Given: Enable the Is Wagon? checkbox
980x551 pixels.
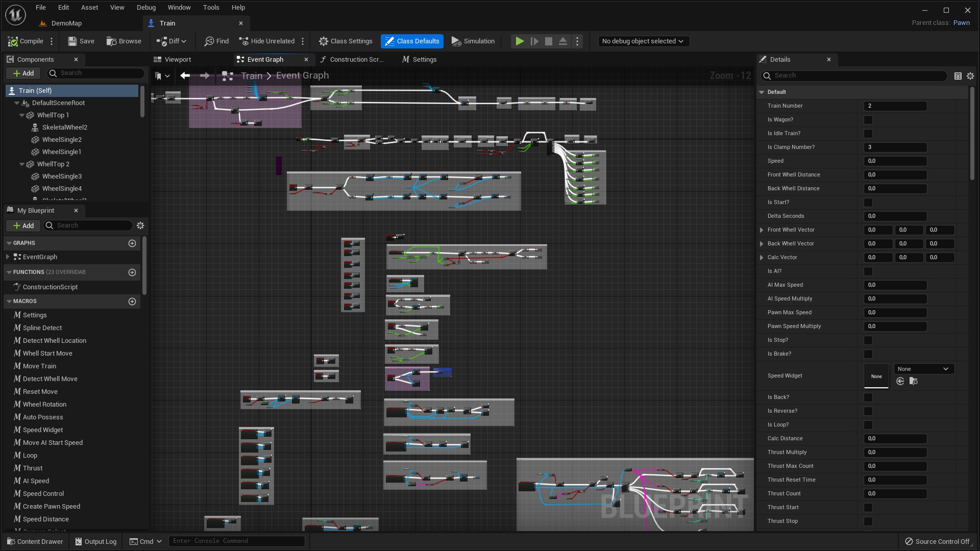Looking at the screenshot, I should (x=868, y=120).
